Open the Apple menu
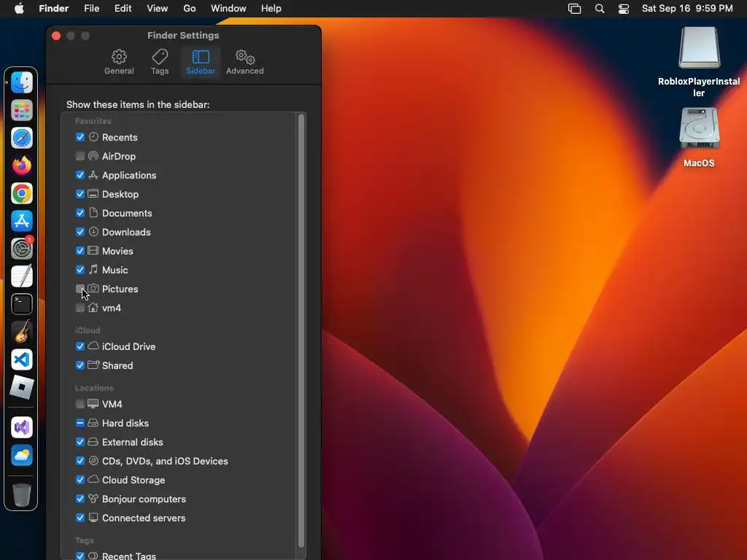 [x=19, y=9]
